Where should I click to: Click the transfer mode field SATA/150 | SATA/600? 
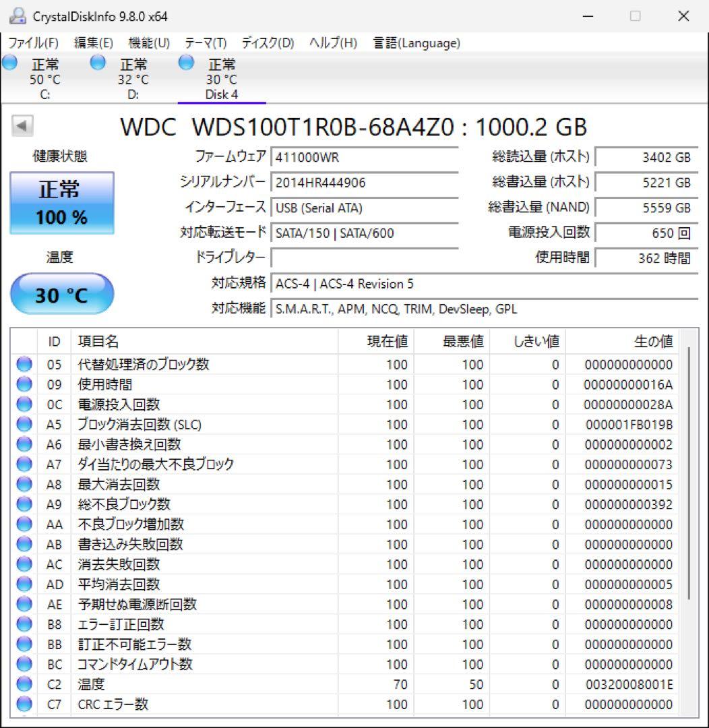365,233
